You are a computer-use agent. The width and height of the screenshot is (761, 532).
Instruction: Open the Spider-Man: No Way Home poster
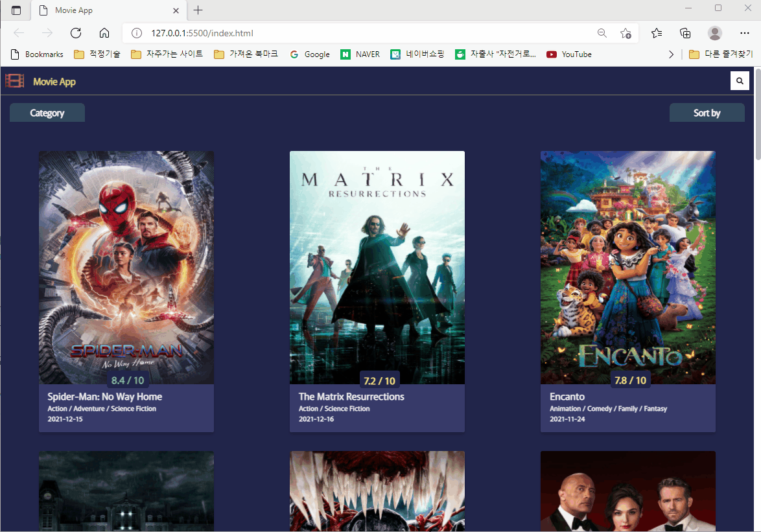[x=126, y=267]
